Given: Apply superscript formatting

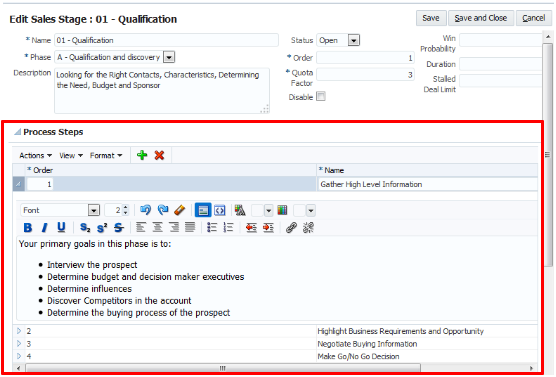Looking at the screenshot, I should click(102, 227).
